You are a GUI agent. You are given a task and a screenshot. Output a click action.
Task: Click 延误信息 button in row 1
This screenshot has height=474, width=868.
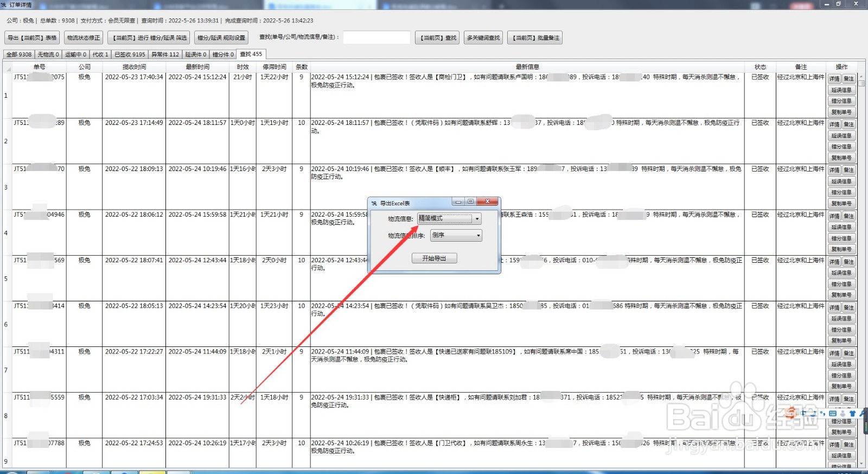[x=841, y=90]
